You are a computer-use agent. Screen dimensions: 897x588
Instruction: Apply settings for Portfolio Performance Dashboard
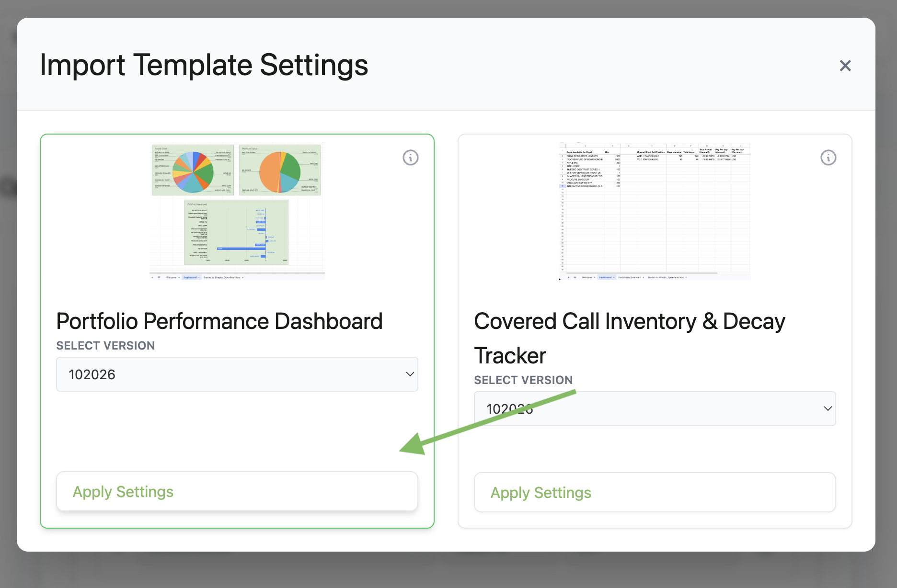coord(237,492)
